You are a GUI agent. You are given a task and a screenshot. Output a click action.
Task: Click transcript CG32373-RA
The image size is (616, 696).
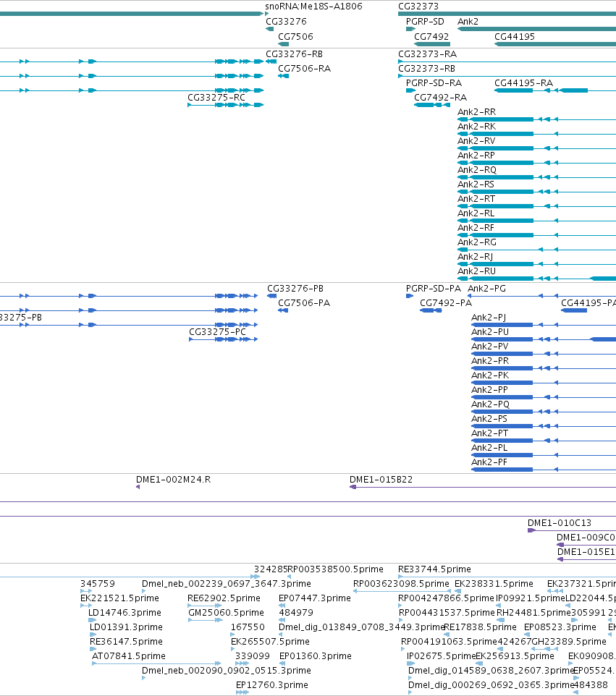coord(427,54)
